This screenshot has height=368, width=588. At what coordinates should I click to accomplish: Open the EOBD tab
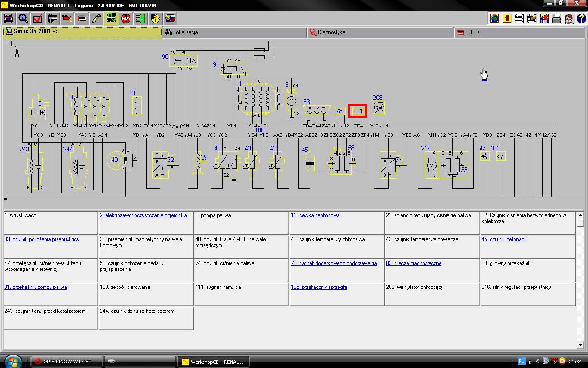(x=520, y=32)
